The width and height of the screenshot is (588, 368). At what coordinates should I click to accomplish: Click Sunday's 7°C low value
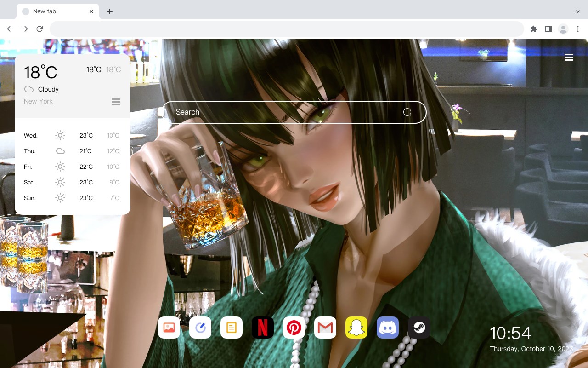coord(114,198)
